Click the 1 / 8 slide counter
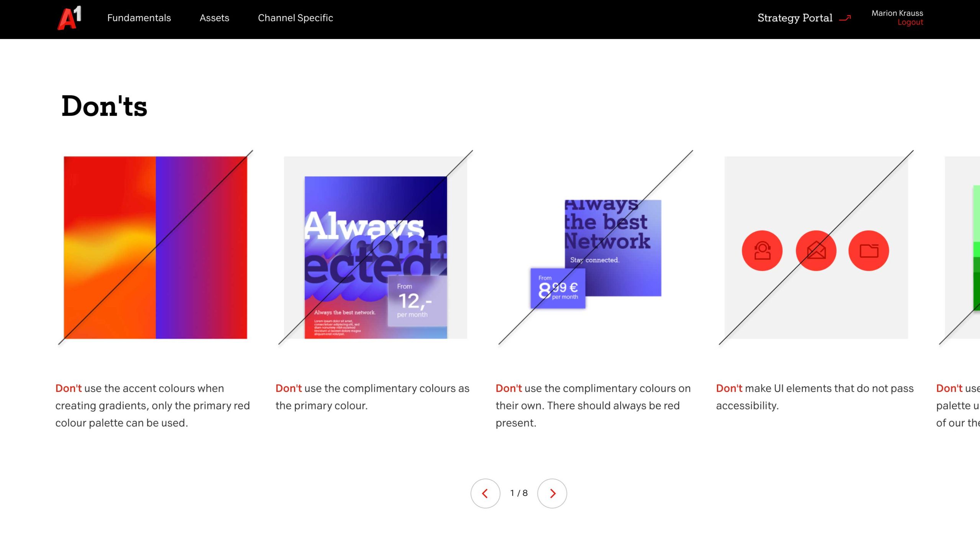The image size is (980, 548). [x=519, y=493]
